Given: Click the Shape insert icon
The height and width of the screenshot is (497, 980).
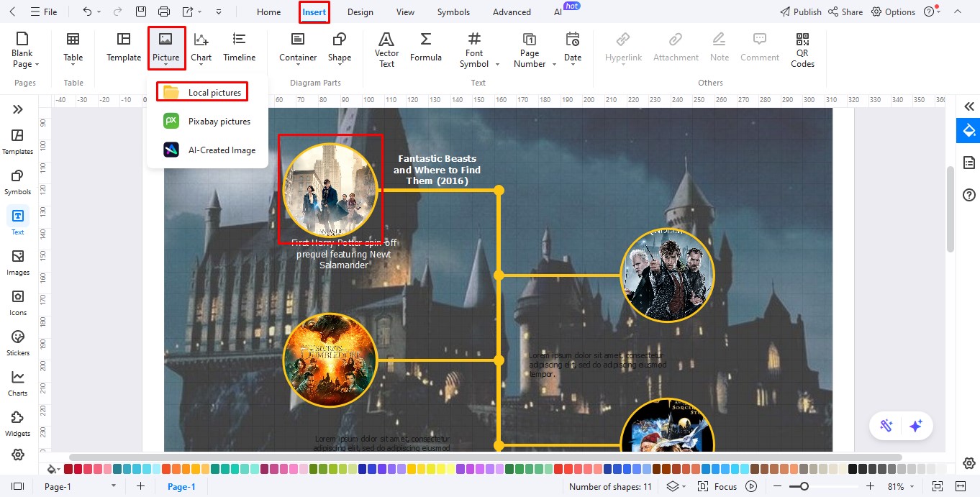Looking at the screenshot, I should [340, 40].
